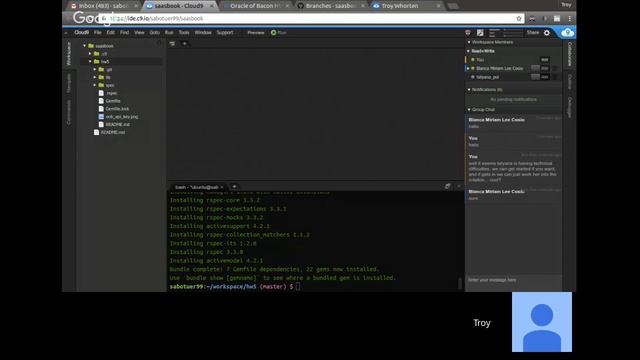This screenshot has height=360, width=640.
Task: Click the Cloud9 cloud logo icon
Action: 567,33
